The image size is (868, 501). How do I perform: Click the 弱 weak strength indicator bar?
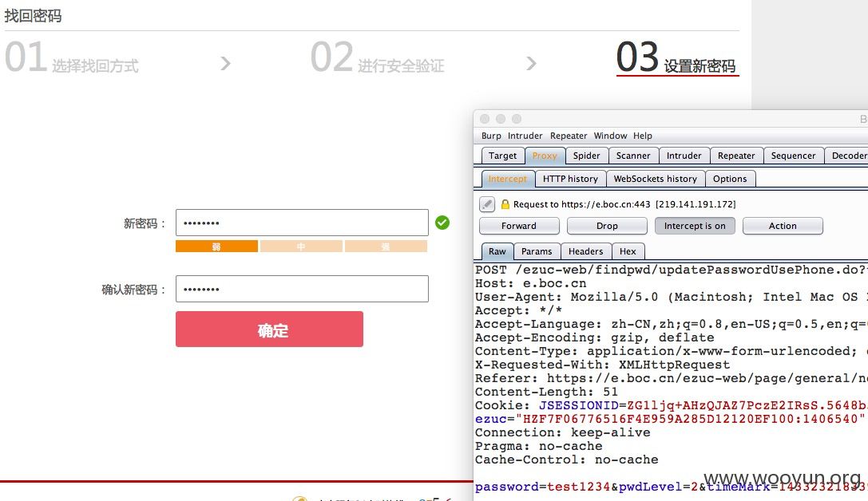coord(217,247)
